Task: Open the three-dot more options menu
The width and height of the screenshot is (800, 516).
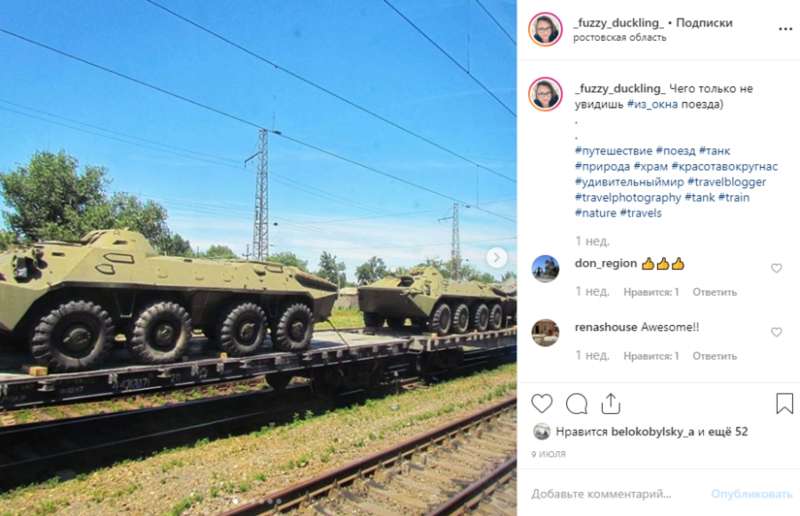Action: [x=785, y=29]
